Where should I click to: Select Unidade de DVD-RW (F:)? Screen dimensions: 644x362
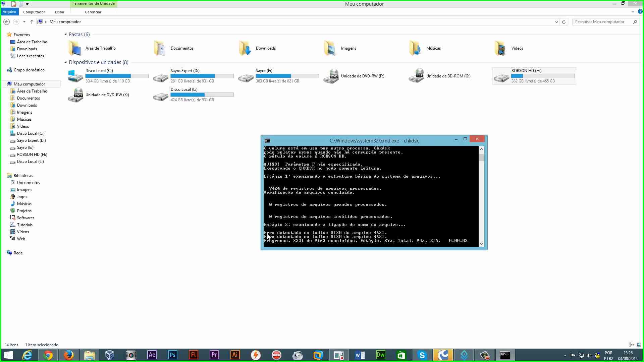[354, 76]
